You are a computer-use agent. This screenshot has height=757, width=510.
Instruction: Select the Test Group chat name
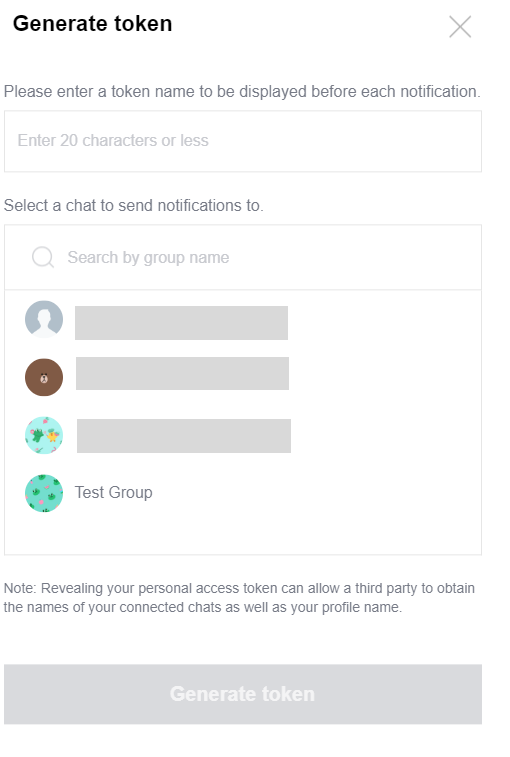(x=113, y=492)
